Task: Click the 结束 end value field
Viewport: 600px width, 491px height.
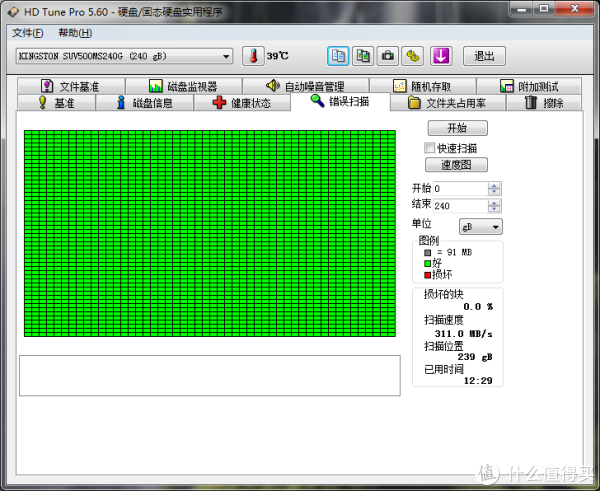Action: 460,206
